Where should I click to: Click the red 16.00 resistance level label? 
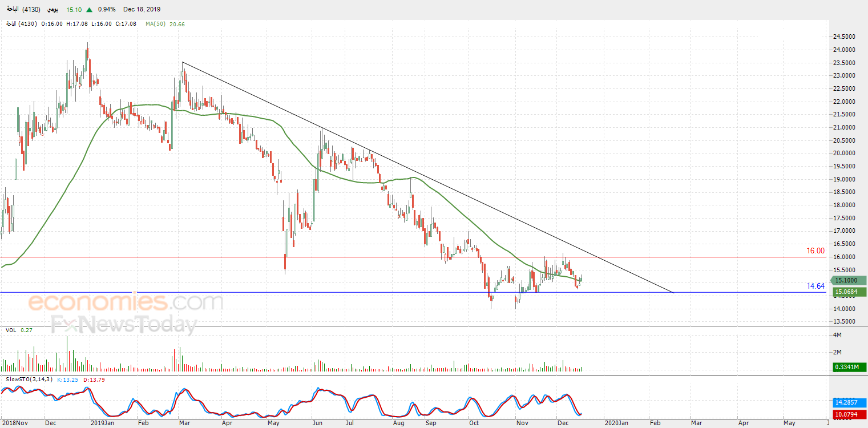(x=815, y=251)
